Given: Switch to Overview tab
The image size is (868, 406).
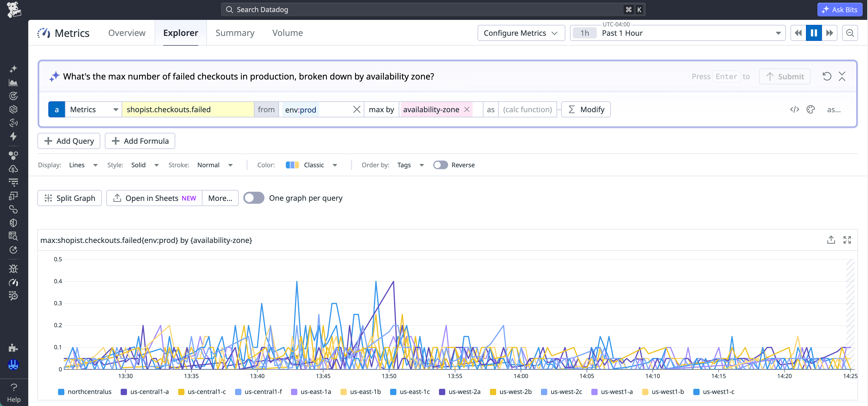Looking at the screenshot, I should pos(127,33).
